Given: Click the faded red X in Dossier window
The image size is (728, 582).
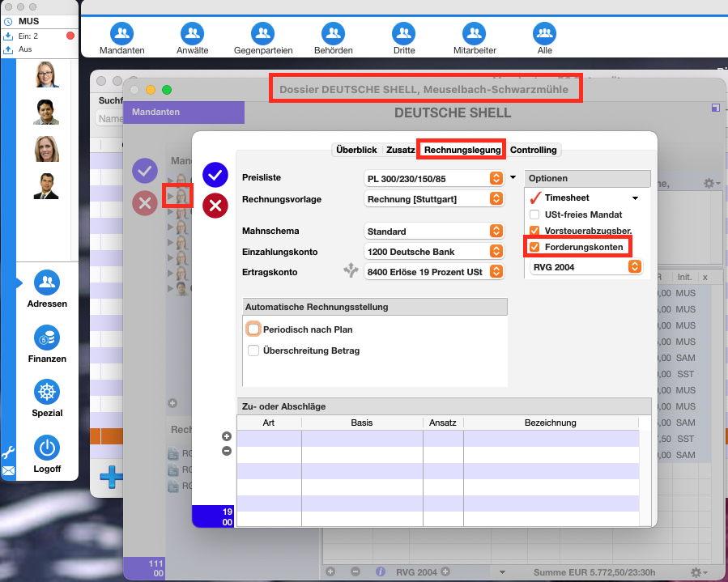Looking at the screenshot, I should point(145,203).
